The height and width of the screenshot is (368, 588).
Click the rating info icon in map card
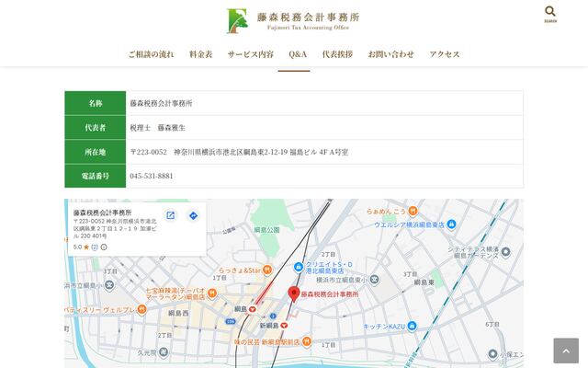click(x=104, y=247)
